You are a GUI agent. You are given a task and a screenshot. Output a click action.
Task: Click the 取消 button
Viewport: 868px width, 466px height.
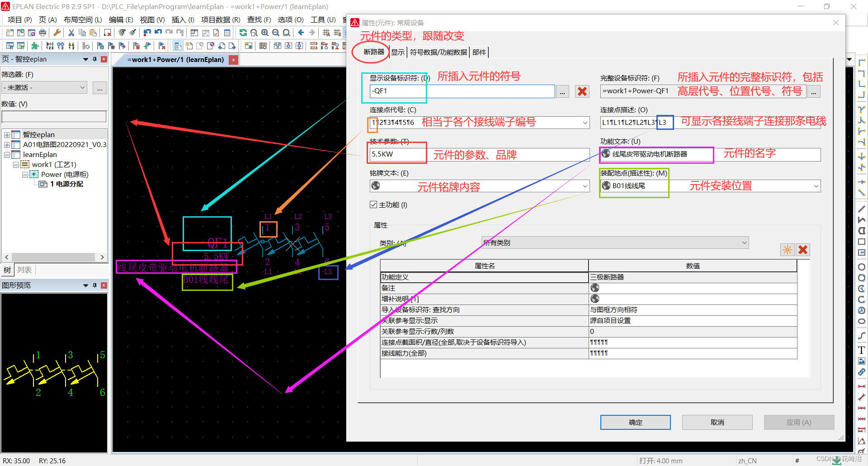717,422
